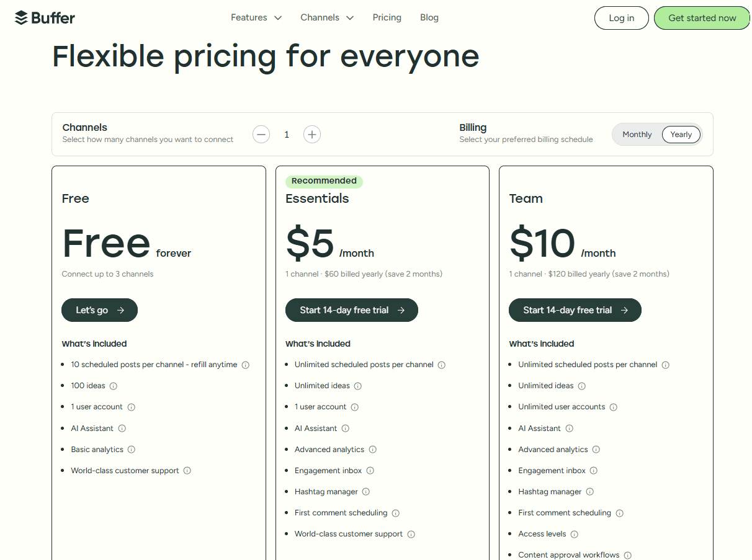The width and height of the screenshot is (752, 560).
Task: Open info tooltip for scheduled posts refill
Action: coord(246,365)
